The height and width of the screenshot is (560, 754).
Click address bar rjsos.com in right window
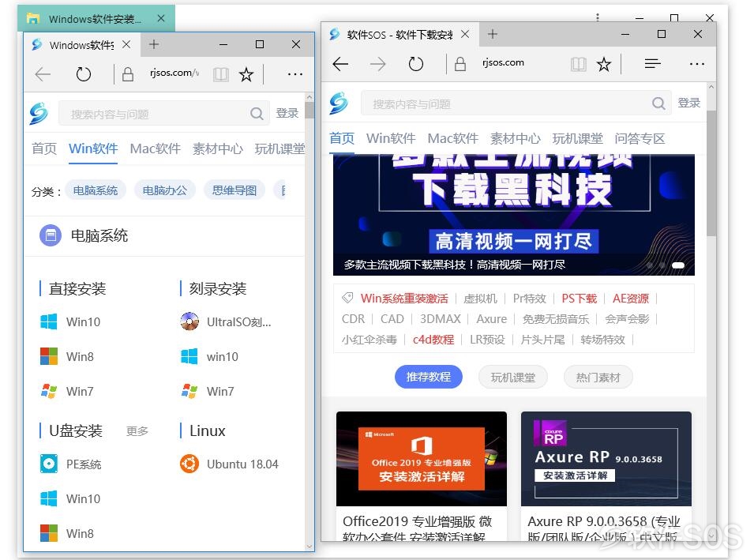(503, 63)
